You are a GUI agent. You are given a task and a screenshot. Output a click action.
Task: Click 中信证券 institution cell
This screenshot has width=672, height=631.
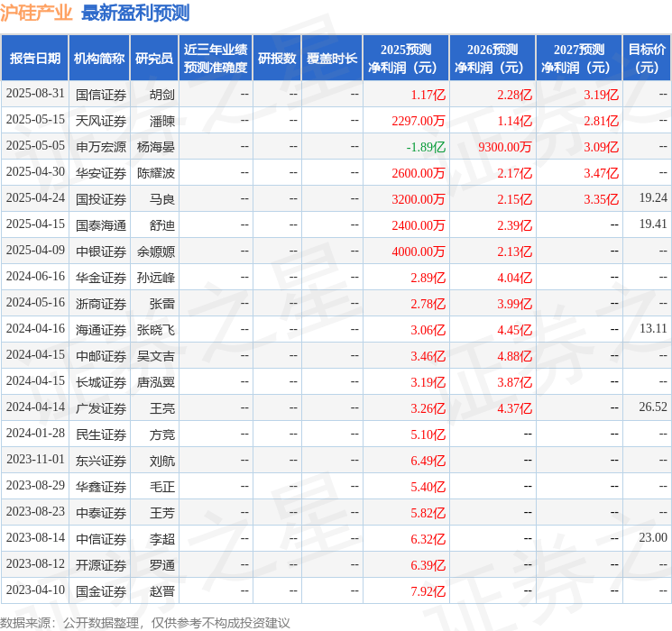[x=101, y=539]
